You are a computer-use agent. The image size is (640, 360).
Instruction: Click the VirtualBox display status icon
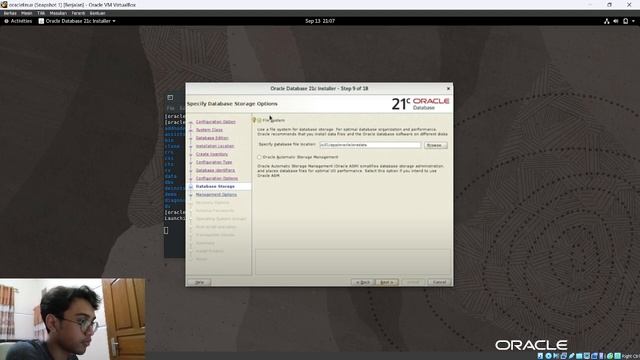pos(587,356)
